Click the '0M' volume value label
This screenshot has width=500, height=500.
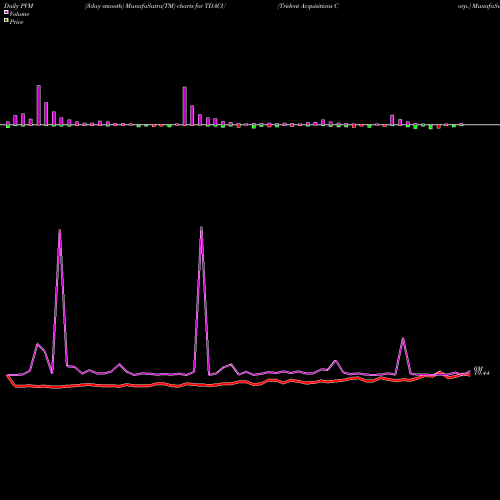[x=478, y=369]
